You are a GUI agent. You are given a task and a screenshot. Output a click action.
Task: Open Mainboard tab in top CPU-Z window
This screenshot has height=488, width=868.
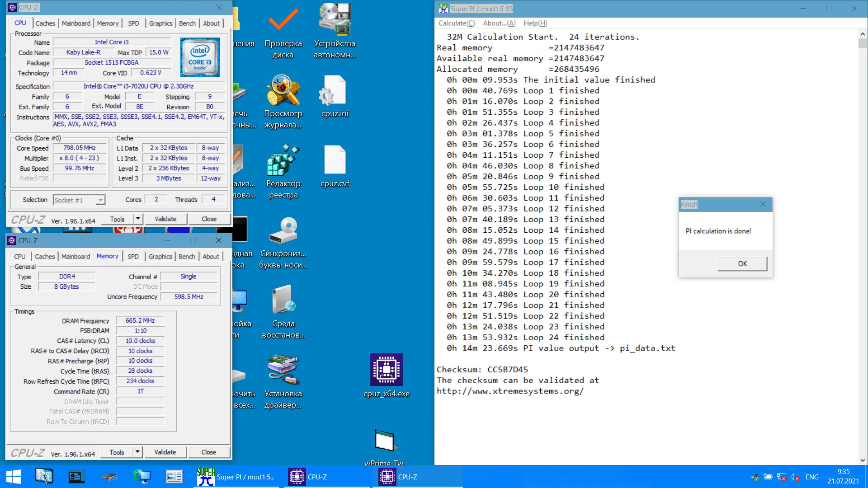[x=76, y=23]
